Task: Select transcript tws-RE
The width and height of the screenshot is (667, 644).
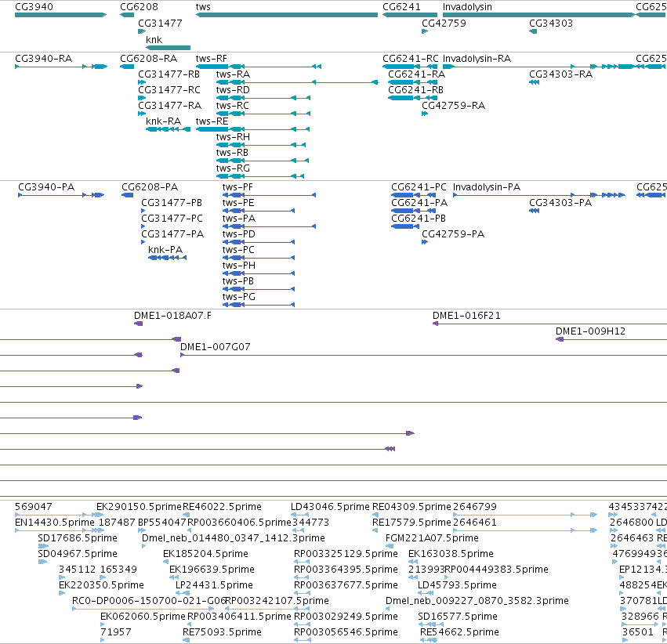Action: (252, 129)
